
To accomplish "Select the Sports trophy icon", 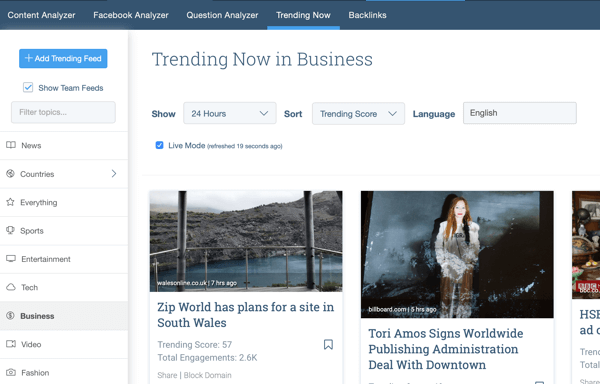I will pyautogui.click(x=10, y=230).
